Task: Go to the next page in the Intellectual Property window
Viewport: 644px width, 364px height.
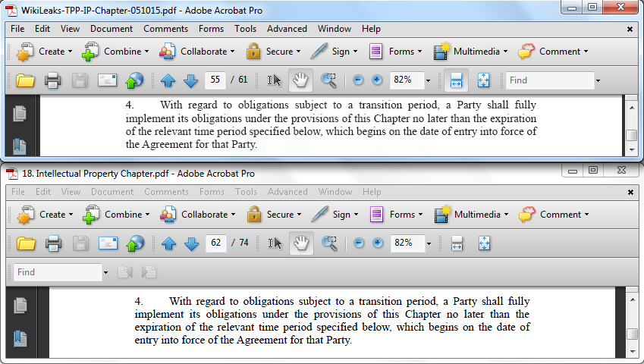Action: coord(191,243)
